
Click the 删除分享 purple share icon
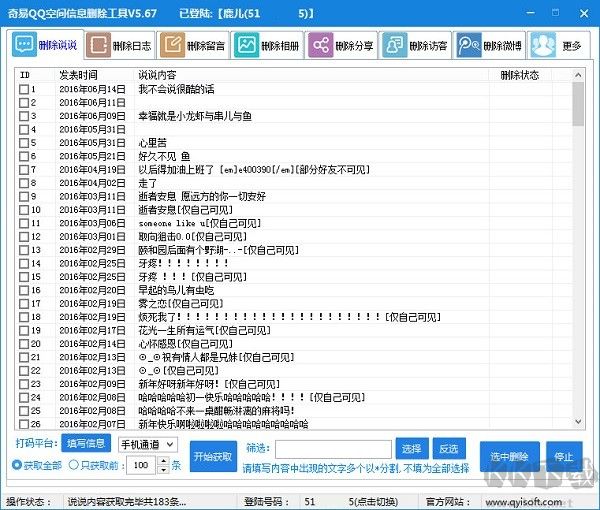click(x=321, y=45)
